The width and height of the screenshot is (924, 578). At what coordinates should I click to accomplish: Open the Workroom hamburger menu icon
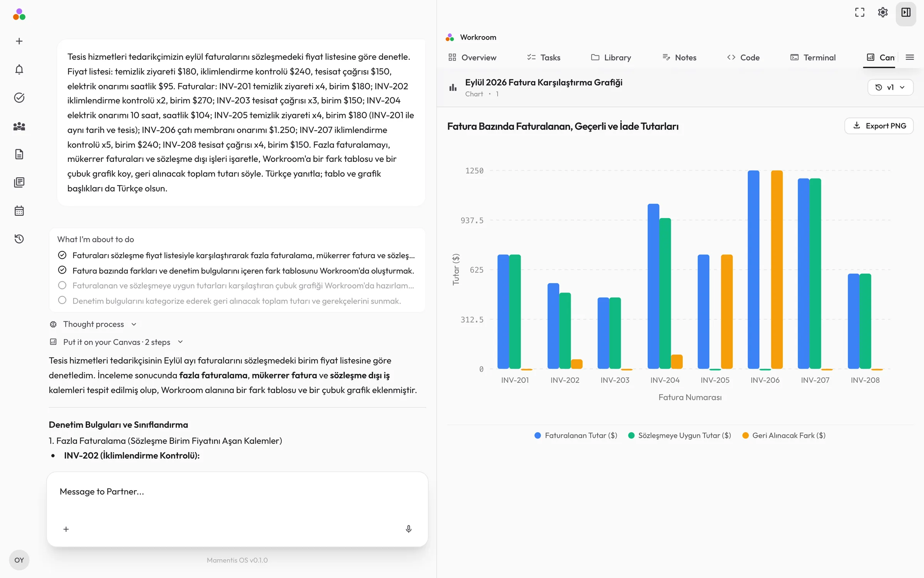click(909, 57)
